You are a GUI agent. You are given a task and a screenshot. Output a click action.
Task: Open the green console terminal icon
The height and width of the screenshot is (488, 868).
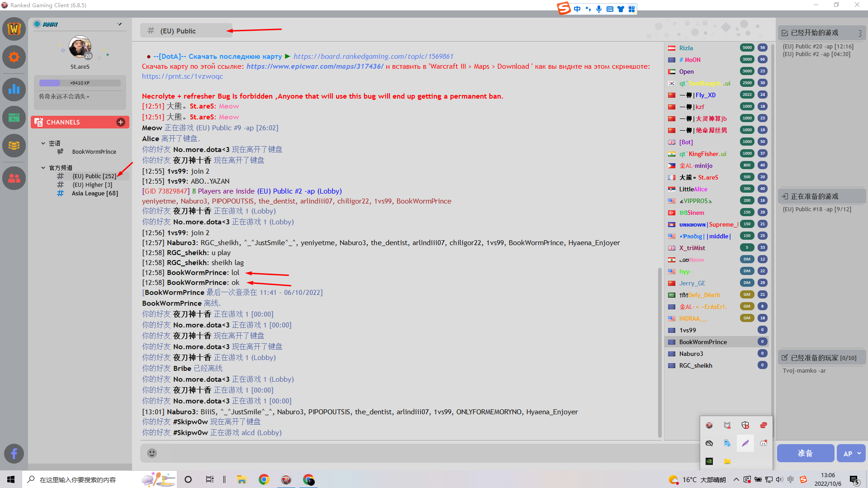pos(14,118)
